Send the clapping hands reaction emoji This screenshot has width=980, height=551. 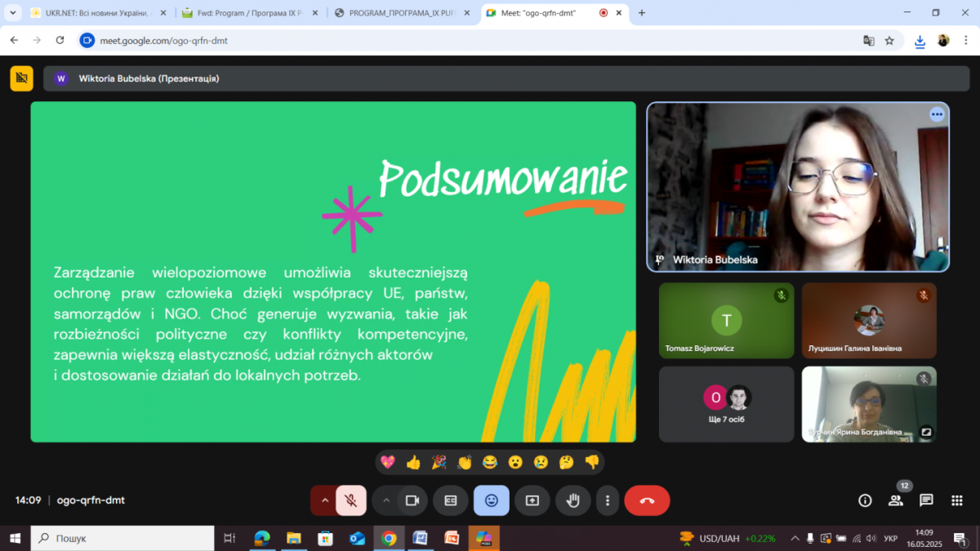[465, 463]
